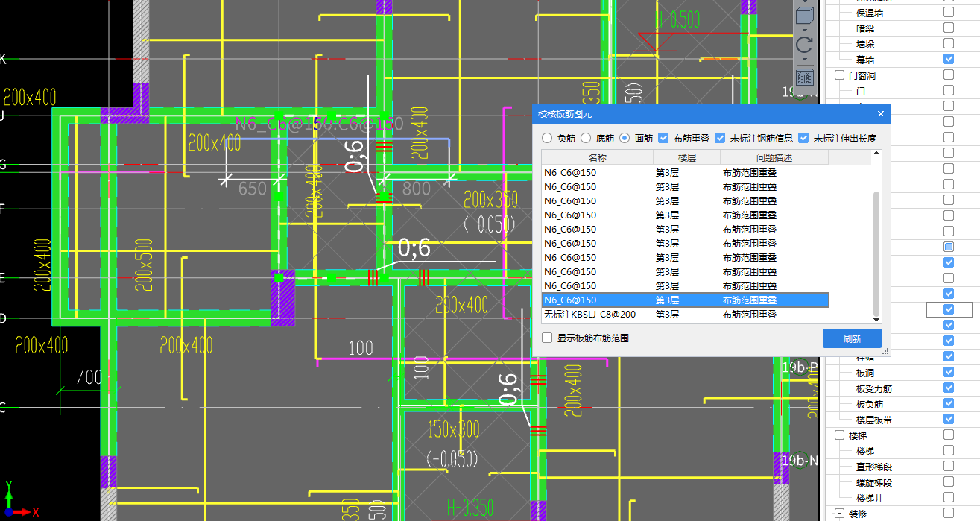
Task: Click the 200x500 beam label on drawing
Action: point(144,266)
